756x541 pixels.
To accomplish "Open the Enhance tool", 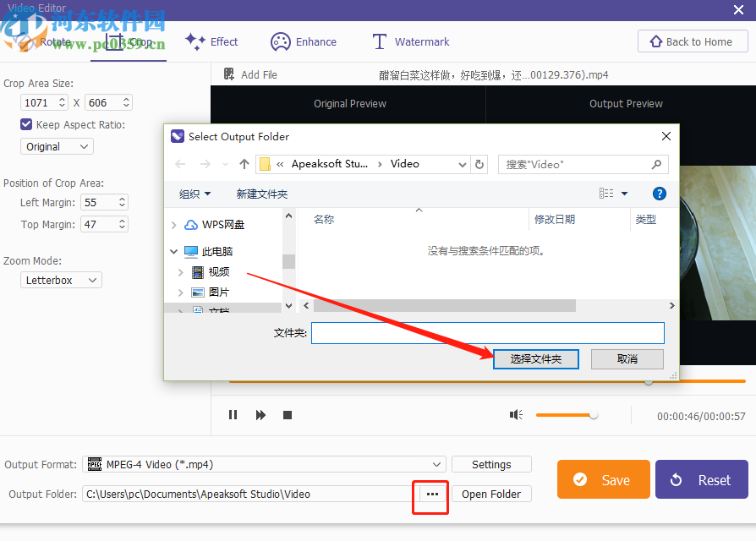I will (x=303, y=41).
